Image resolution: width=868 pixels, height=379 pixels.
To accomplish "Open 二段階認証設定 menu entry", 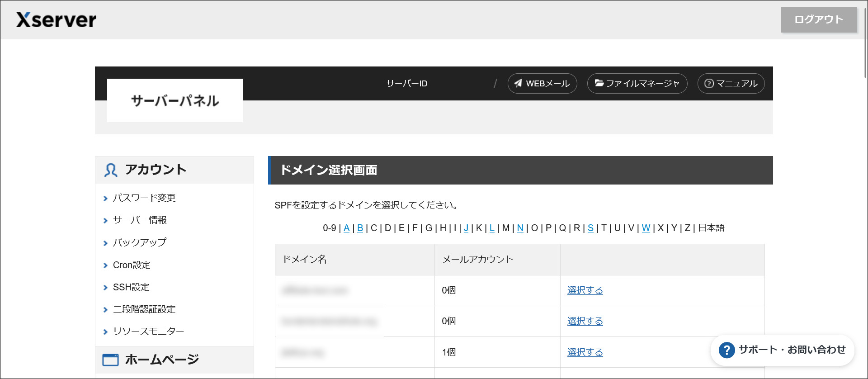I will (x=144, y=309).
